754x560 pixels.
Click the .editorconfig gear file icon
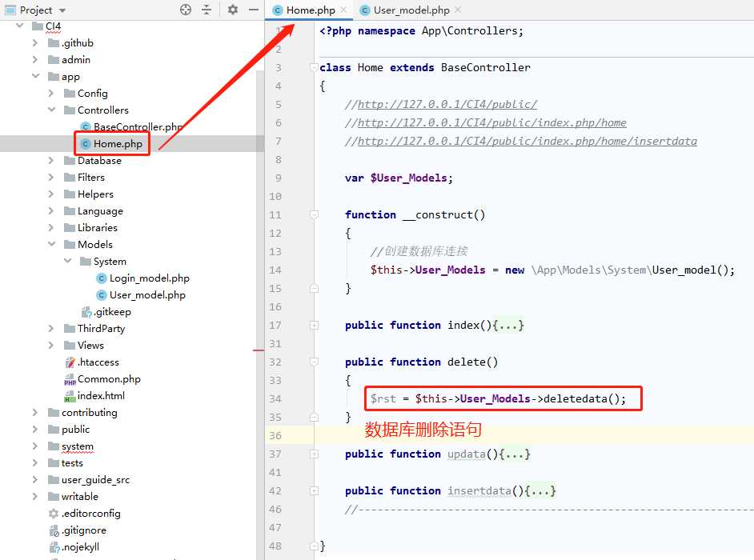pos(54,514)
